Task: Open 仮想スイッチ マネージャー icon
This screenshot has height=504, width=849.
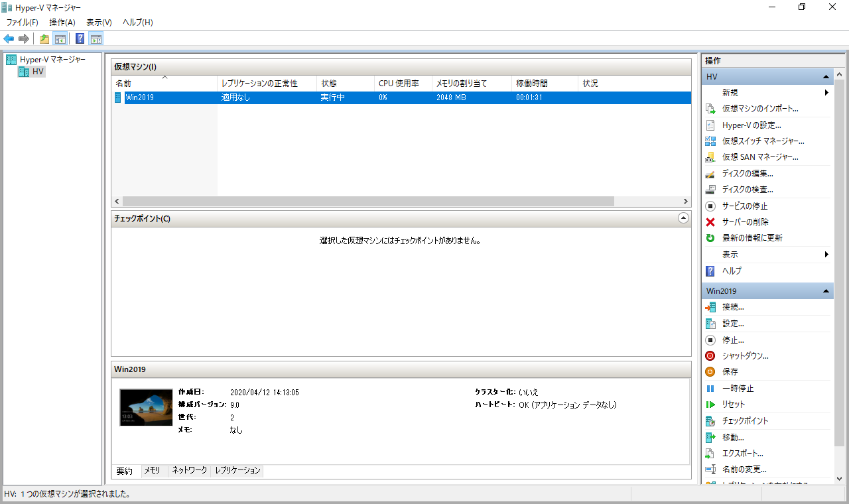Action: pos(710,141)
